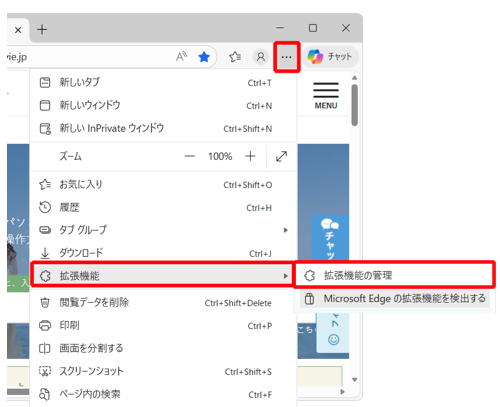Click the Copilot chat button
The image size is (500, 407).
coord(330,57)
